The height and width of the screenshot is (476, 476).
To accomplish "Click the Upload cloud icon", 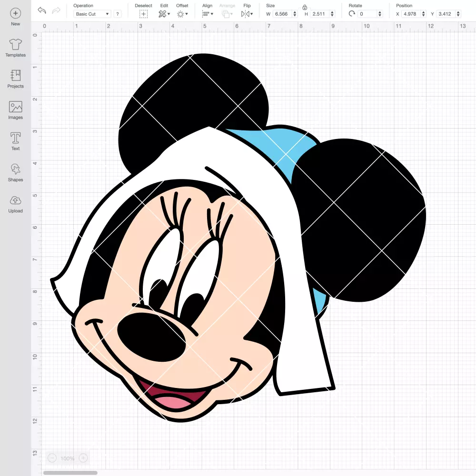I will 16,200.
